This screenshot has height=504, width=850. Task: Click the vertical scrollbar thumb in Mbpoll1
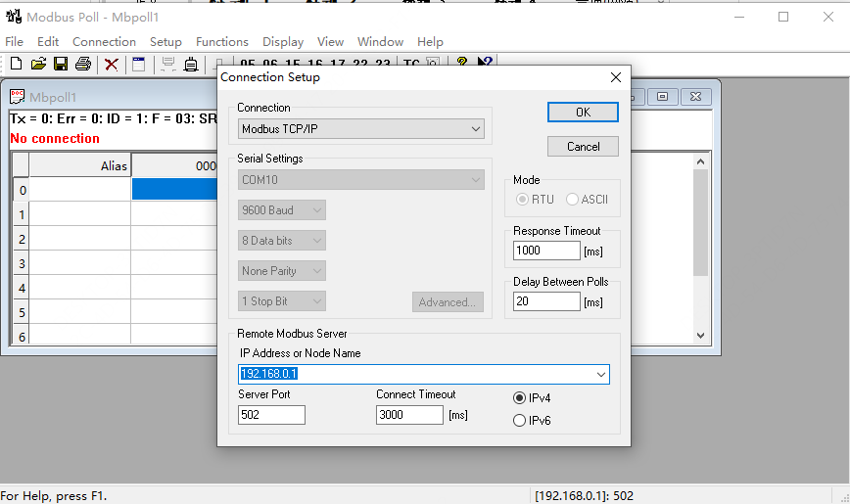click(x=700, y=223)
